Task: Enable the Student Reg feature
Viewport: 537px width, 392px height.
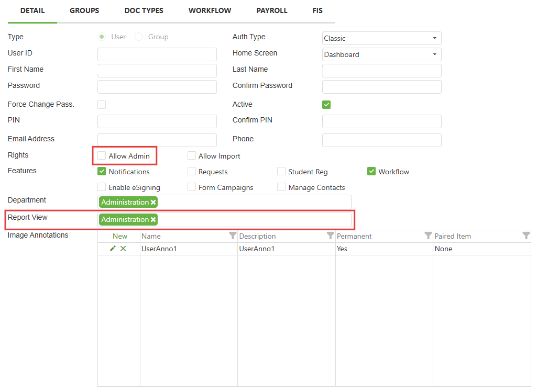Action: coord(281,171)
